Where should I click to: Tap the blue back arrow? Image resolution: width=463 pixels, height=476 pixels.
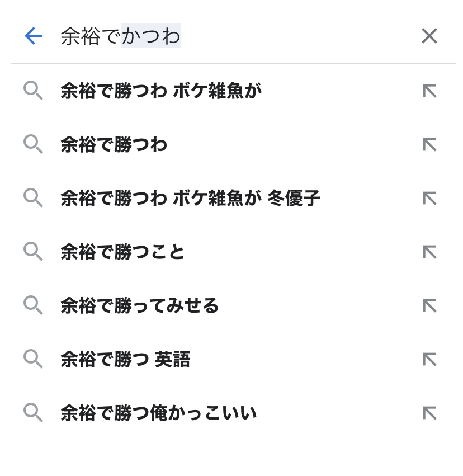coord(34,36)
